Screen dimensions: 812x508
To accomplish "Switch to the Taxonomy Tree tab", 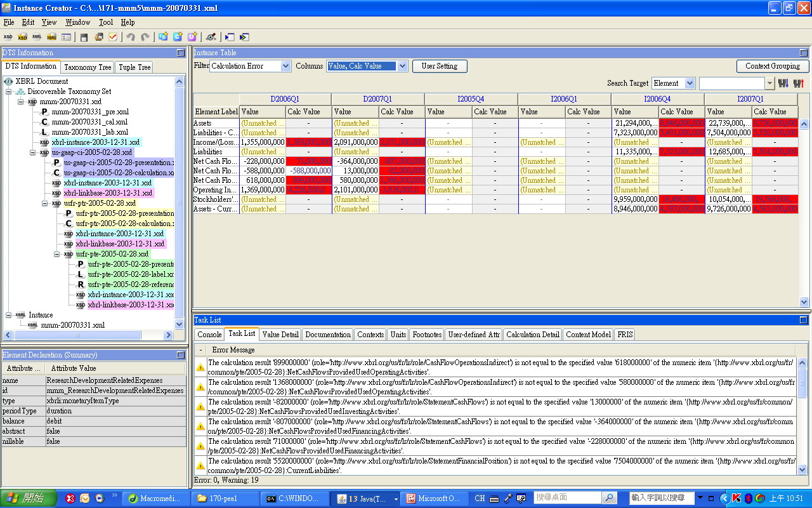I will click(88, 67).
